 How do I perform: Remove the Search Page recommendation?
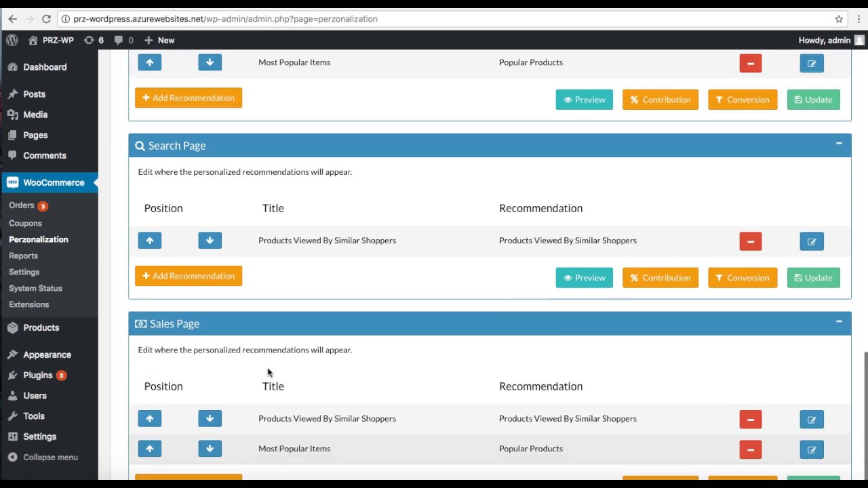[x=751, y=242]
